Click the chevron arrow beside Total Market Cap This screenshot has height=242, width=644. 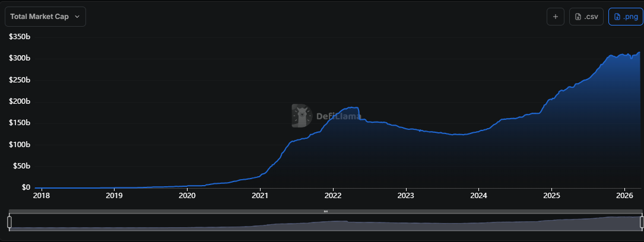coord(77,17)
